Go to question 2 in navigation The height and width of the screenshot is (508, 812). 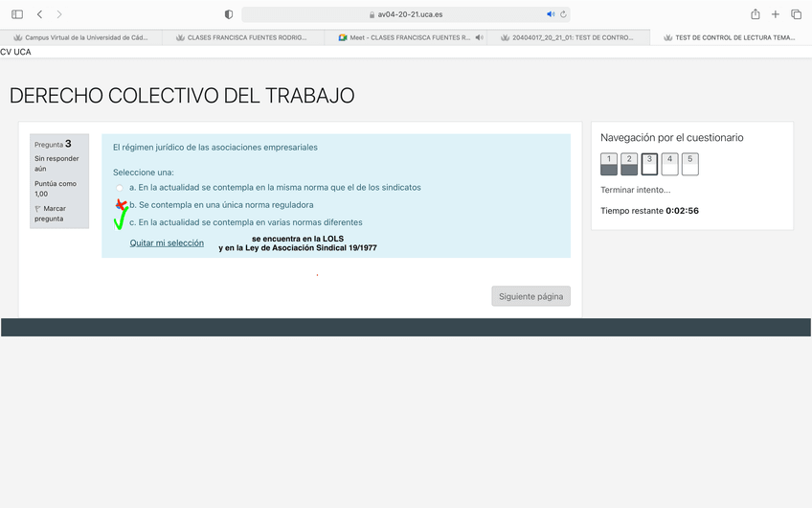pyautogui.click(x=629, y=164)
